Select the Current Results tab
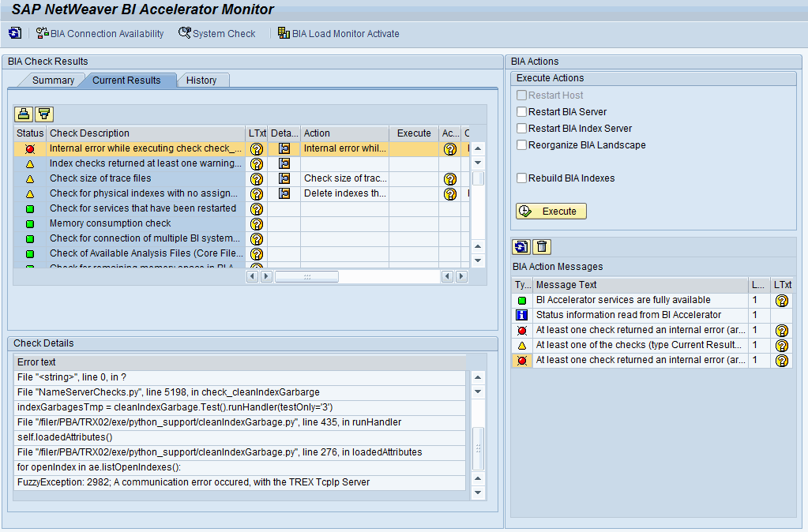This screenshot has width=808, height=532. point(126,81)
